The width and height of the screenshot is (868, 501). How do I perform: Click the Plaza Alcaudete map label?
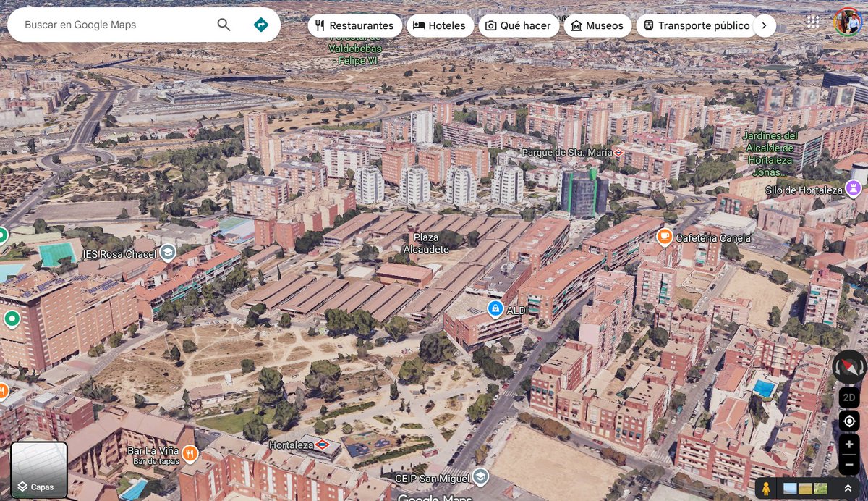click(x=426, y=243)
